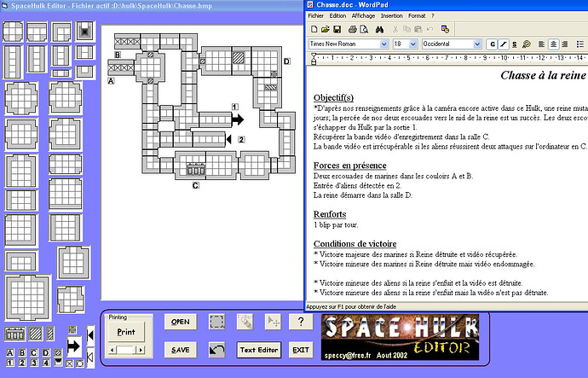Toggle bullet list in WordPad
This screenshot has width=588, height=378.
579,44
